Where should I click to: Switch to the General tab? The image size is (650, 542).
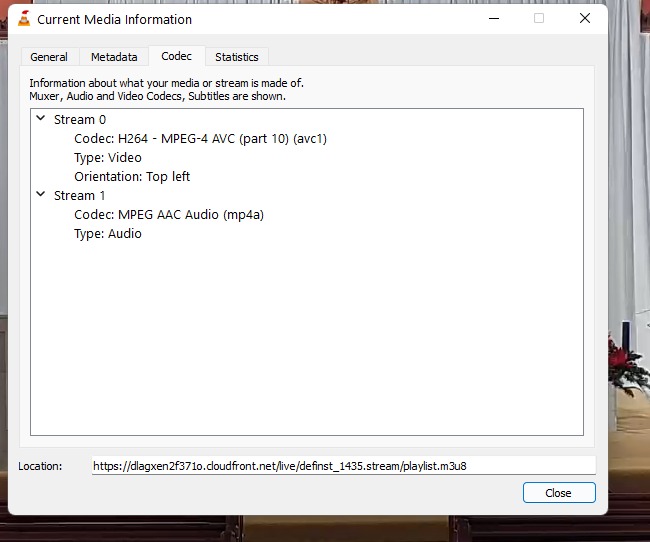(x=49, y=57)
